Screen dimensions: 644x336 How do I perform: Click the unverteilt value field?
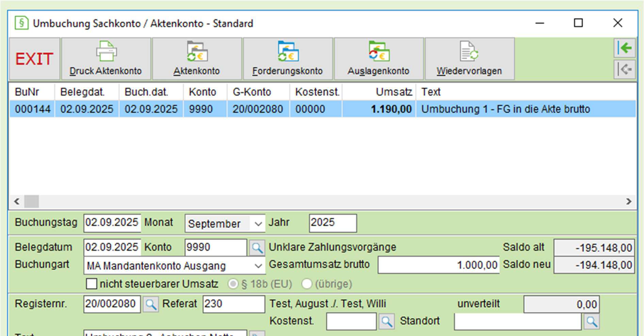click(x=562, y=304)
